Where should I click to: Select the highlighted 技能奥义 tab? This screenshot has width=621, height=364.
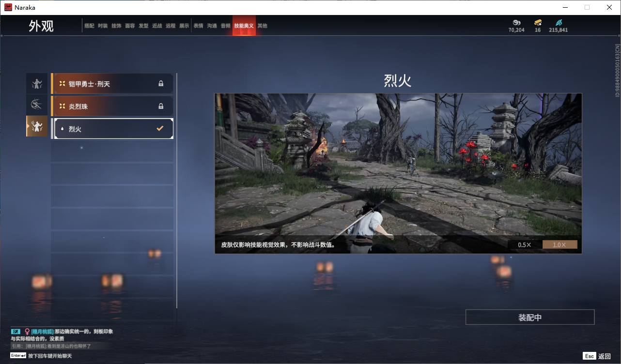pos(244,26)
